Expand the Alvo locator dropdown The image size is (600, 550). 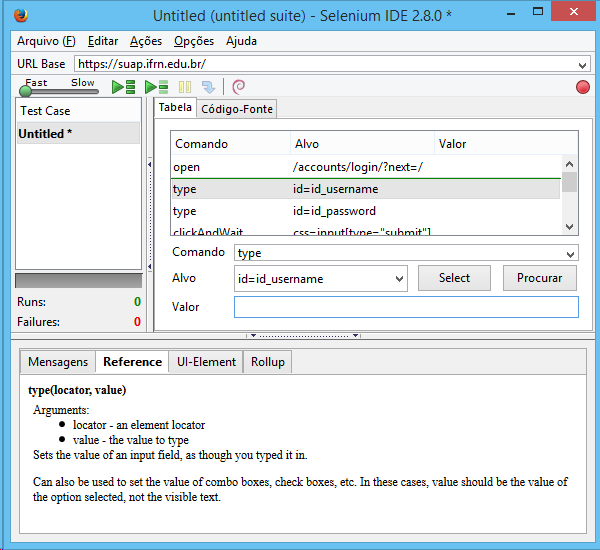[x=399, y=279]
